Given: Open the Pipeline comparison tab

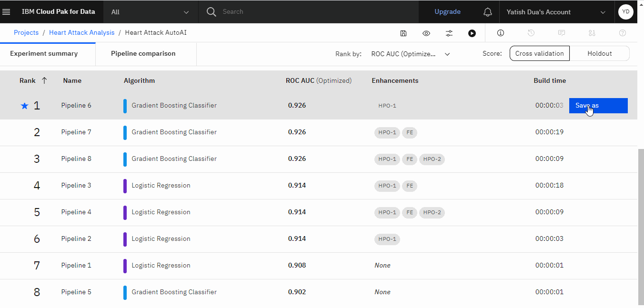Looking at the screenshot, I should [x=143, y=54].
